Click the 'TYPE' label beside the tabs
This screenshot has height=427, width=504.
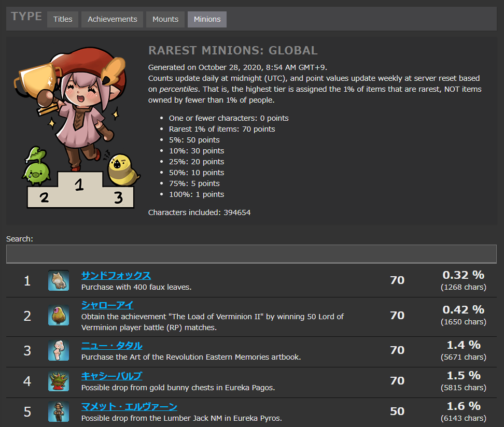(x=26, y=16)
